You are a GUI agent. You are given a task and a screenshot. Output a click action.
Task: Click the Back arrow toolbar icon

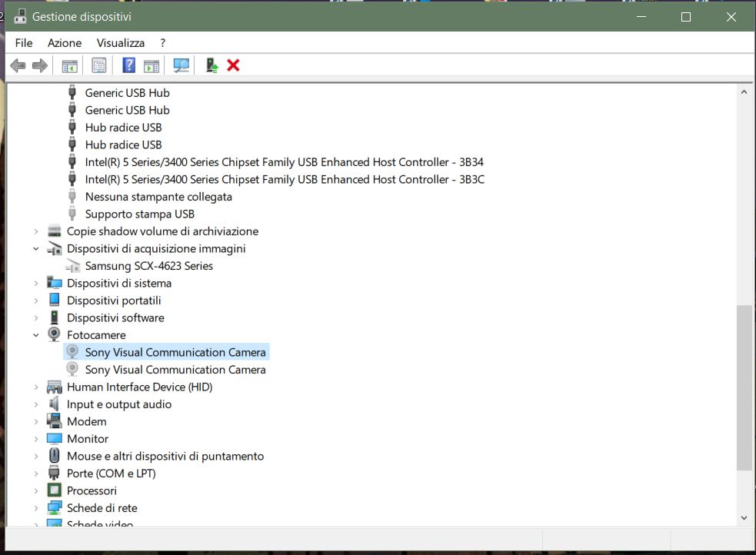(x=18, y=66)
